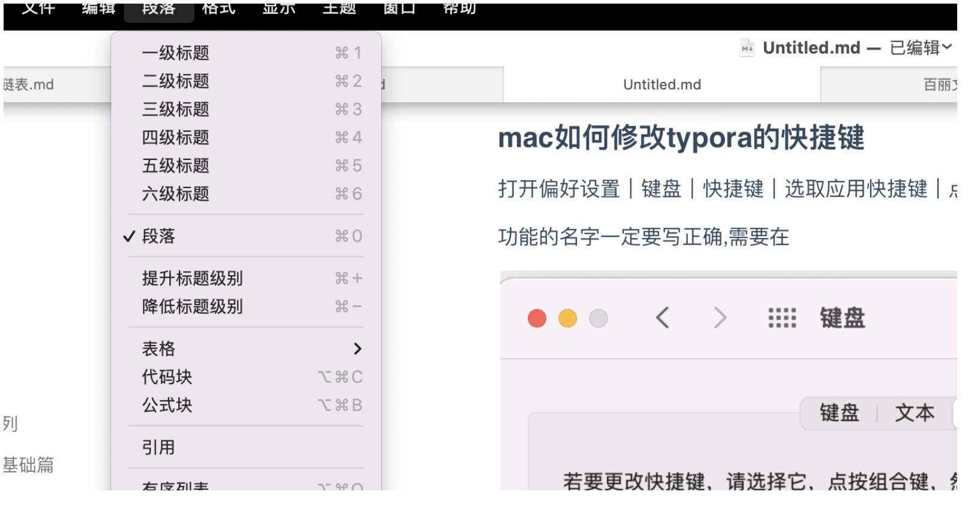Open the 主题 menu bar item
The width and height of the screenshot is (980, 506).
(339, 10)
